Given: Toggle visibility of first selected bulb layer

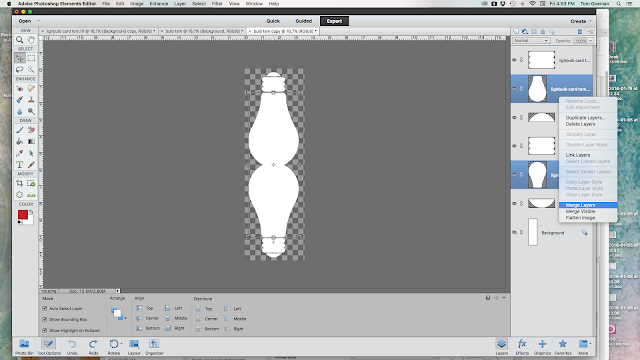Looking at the screenshot, I should coord(514,89).
